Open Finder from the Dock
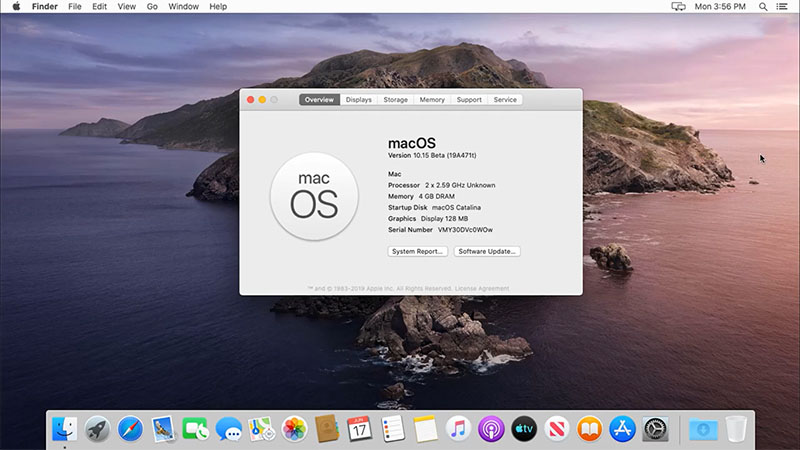 pyautogui.click(x=65, y=429)
